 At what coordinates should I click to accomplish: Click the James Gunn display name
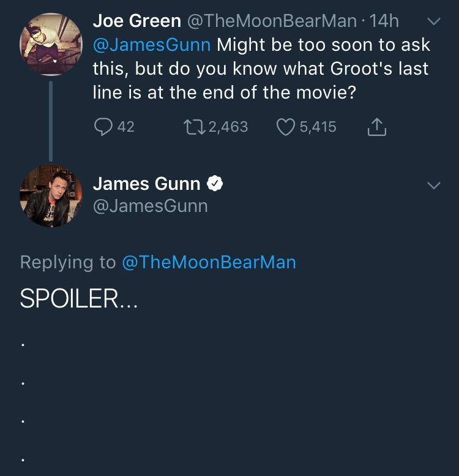click(x=146, y=184)
